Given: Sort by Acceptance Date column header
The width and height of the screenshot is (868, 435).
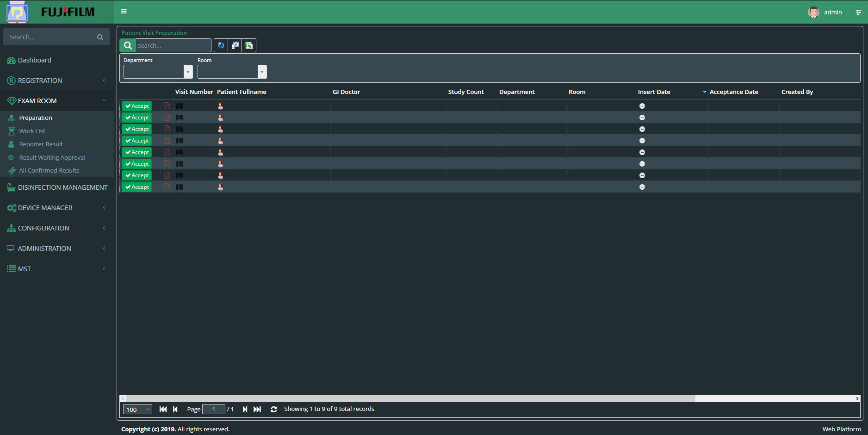Looking at the screenshot, I should [x=733, y=92].
